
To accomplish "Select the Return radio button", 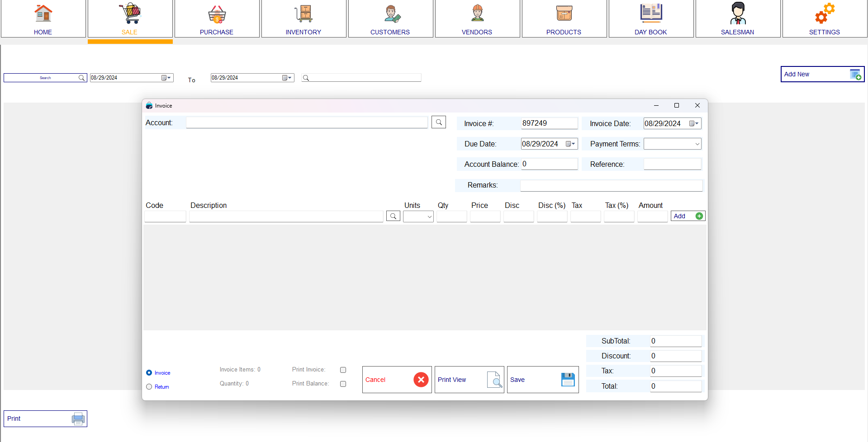I will pyautogui.click(x=148, y=387).
